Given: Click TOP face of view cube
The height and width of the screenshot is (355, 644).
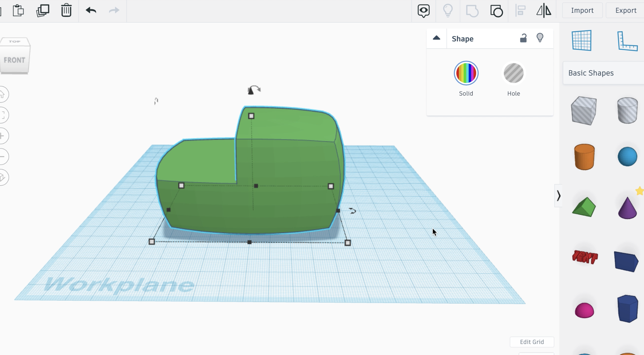Looking at the screenshot, I should coord(15,41).
